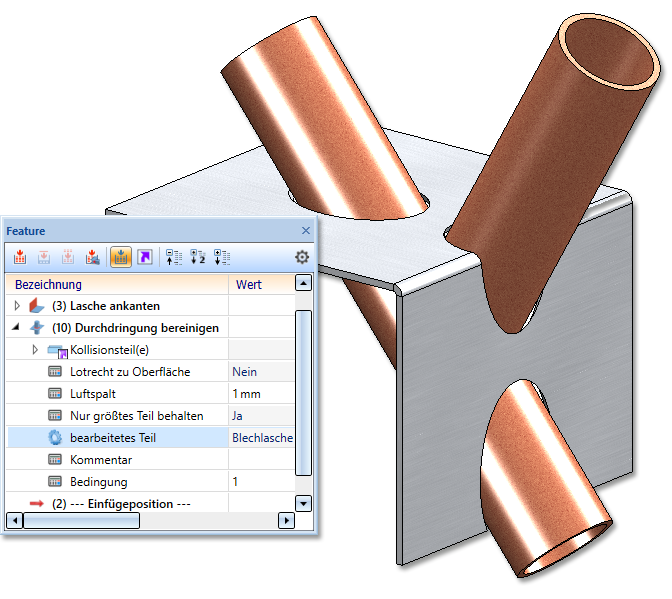Click the purple arrow toolbar icon
Screen dimensions: 672x599
click(x=145, y=257)
